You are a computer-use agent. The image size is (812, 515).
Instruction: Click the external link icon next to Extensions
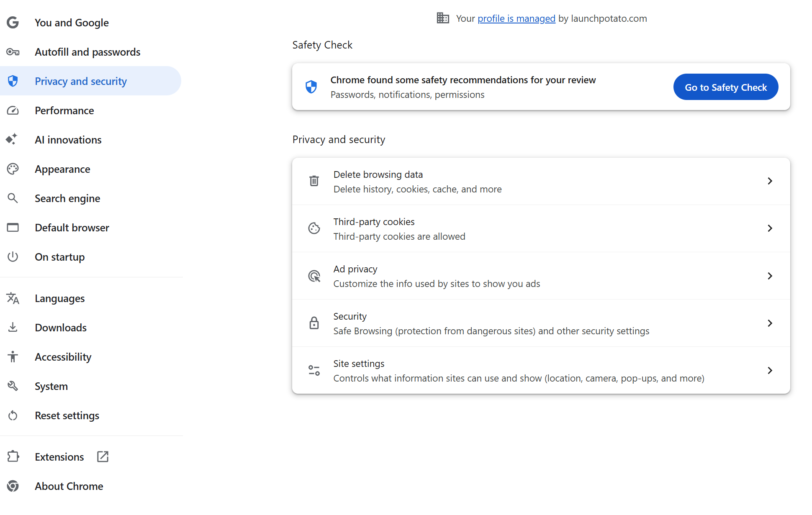click(x=102, y=456)
